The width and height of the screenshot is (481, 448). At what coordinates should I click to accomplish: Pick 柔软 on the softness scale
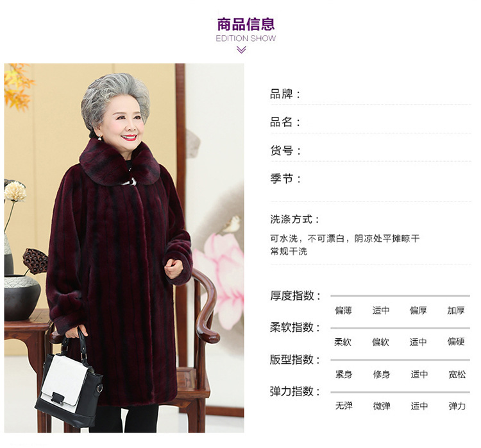(342, 341)
